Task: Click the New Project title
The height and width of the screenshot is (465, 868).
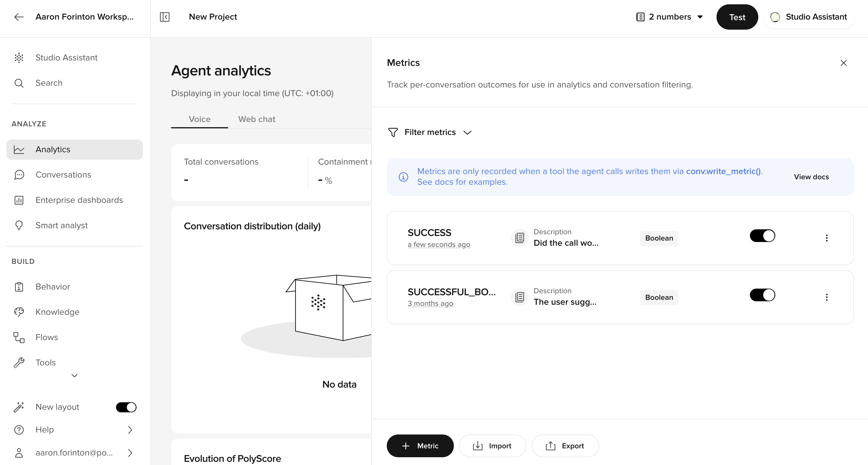Action: 213,17
